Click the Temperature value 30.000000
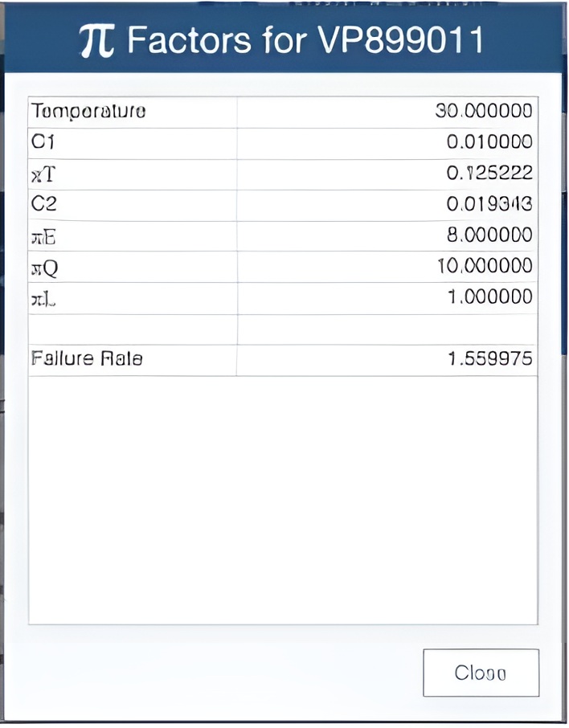Screen dimensions: 569x728 point(484,111)
